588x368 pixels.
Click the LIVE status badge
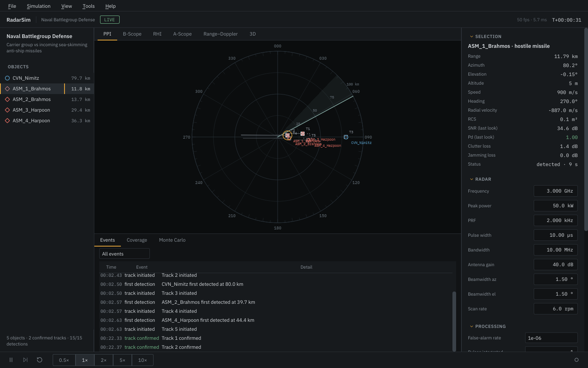click(109, 20)
